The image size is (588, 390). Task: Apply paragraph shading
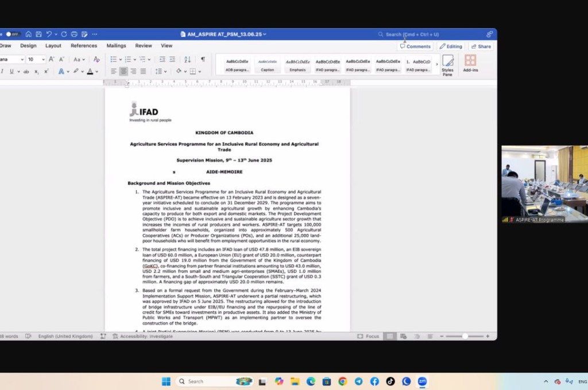point(179,71)
